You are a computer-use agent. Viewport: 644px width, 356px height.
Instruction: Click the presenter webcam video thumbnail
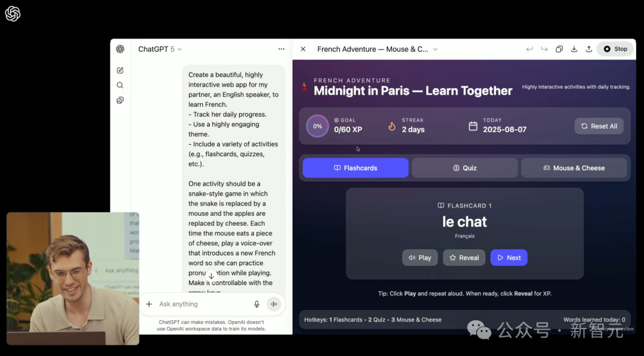[73, 278]
